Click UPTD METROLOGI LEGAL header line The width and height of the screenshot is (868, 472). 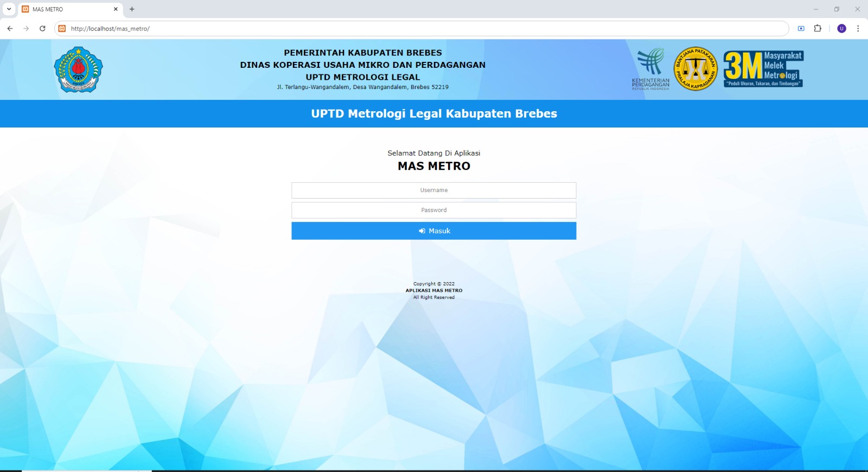(x=363, y=78)
